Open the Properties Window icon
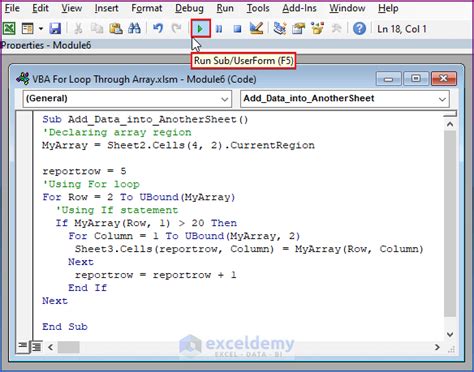This screenshot has height=372, width=474. coord(298,29)
